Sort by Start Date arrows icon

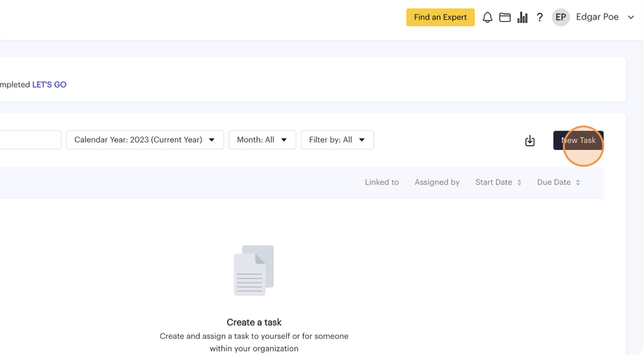(519, 183)
